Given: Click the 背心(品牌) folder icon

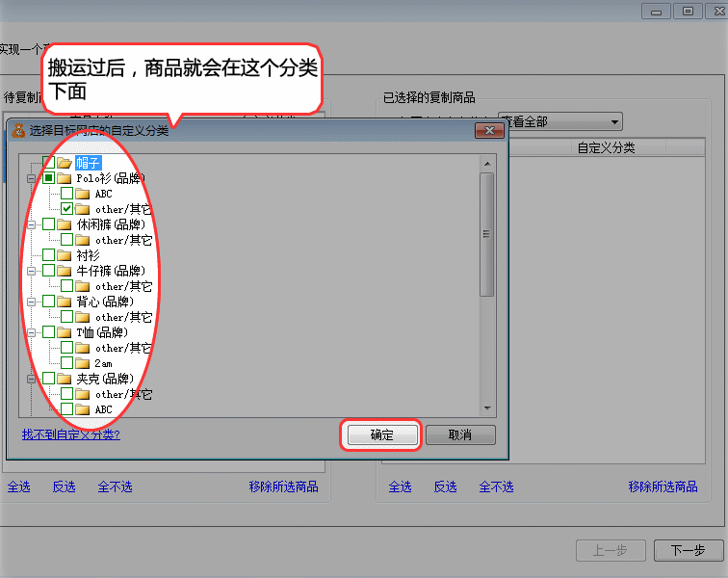Looking at the screenshot, I should pyautogui.click(x=65, y=302).
